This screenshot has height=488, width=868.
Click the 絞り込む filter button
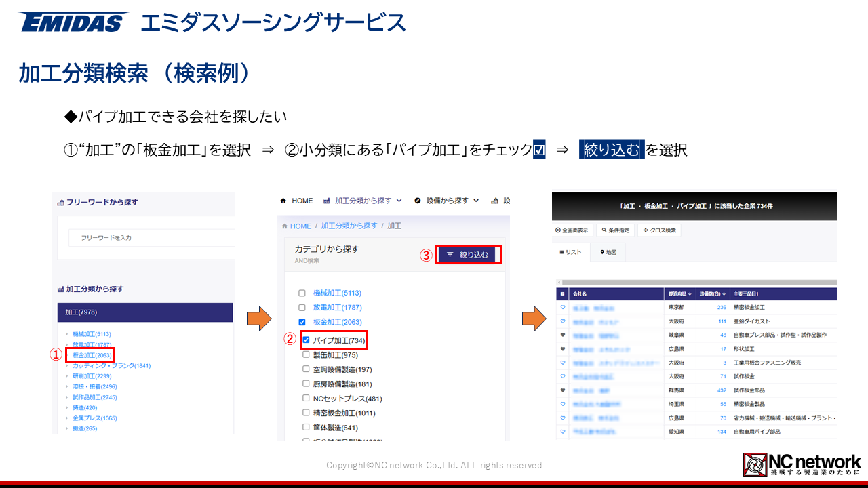click(x=467, y=255)
